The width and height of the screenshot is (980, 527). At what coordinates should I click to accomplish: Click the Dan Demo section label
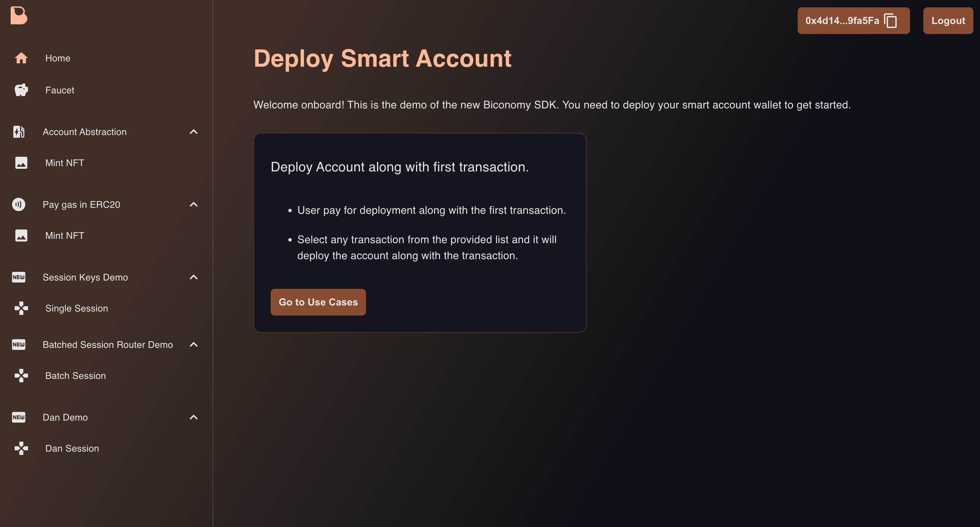65,417
